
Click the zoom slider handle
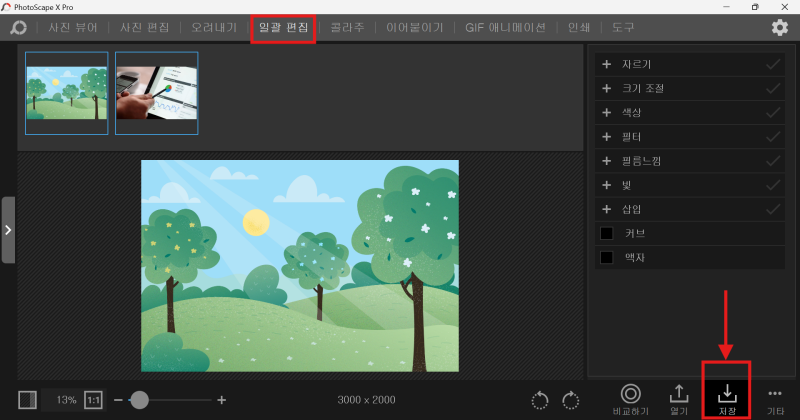[x=139, y=400]
